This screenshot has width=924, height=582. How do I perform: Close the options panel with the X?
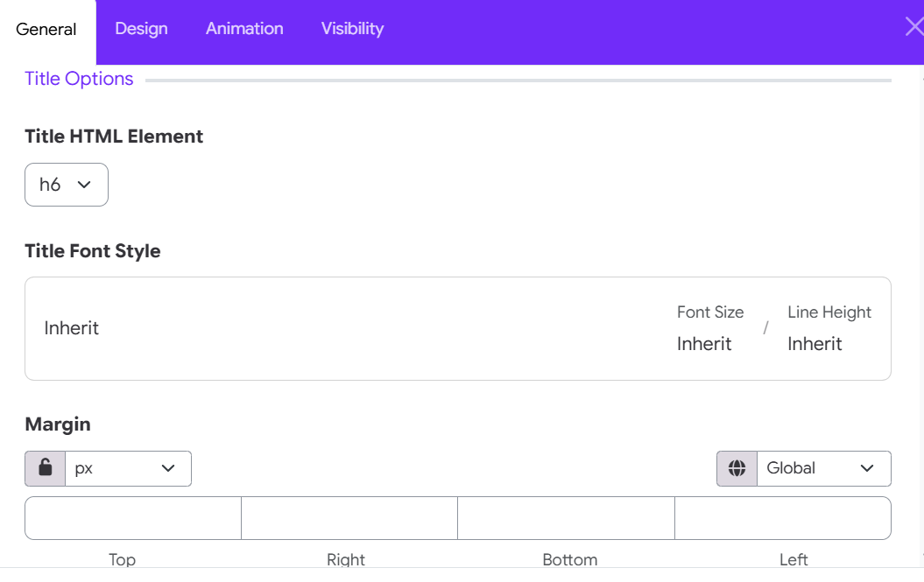coord(914,27)
